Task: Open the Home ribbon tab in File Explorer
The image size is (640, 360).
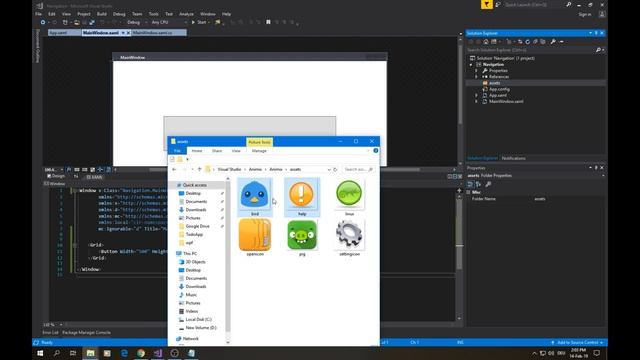Action: (197, 151)
